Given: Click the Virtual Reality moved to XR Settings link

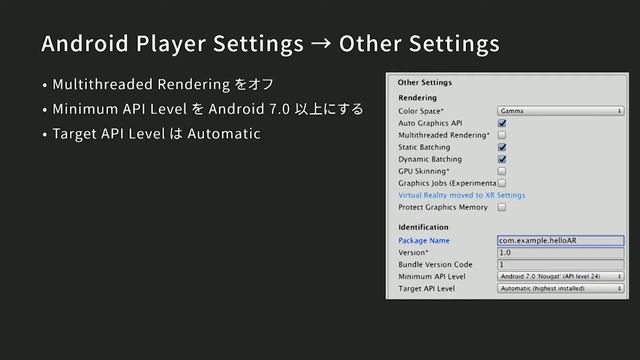Looking at the screenshot, I should (x=462, y=195).
